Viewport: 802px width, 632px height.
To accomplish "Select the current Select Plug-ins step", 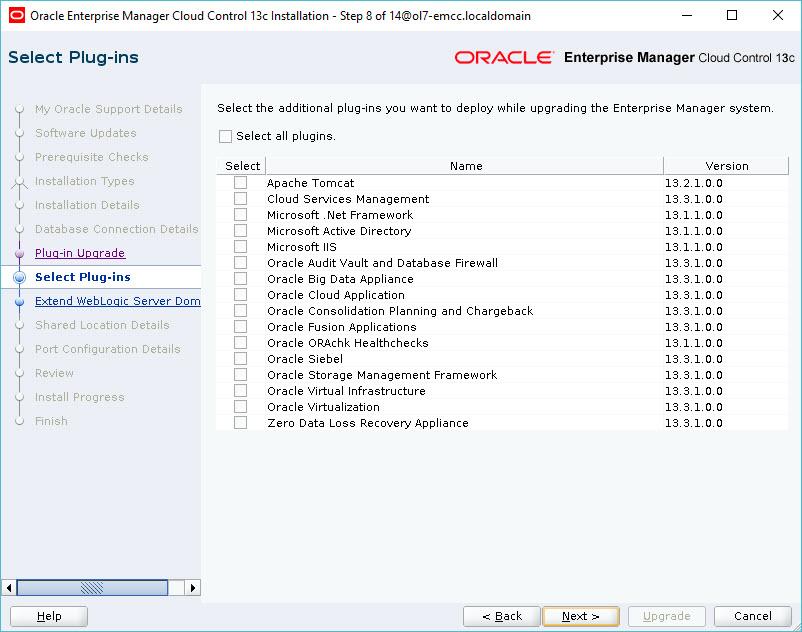I will pos(83,277).
